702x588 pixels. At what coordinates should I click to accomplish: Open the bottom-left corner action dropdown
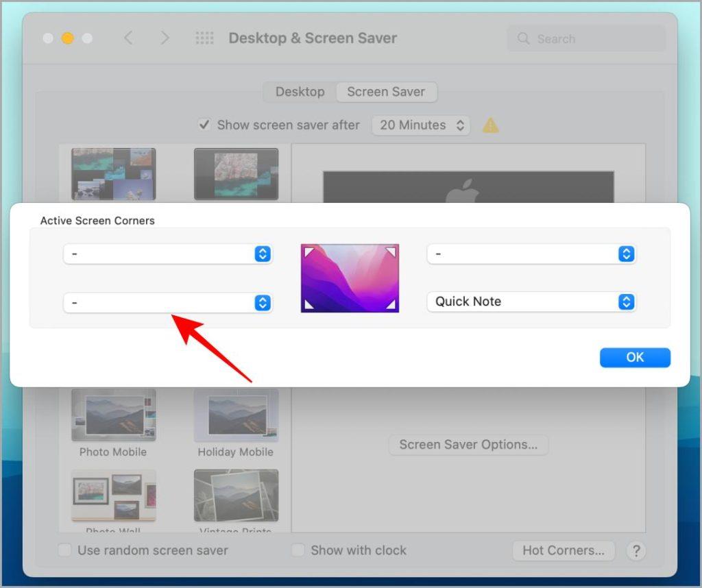tap(167, 303)
